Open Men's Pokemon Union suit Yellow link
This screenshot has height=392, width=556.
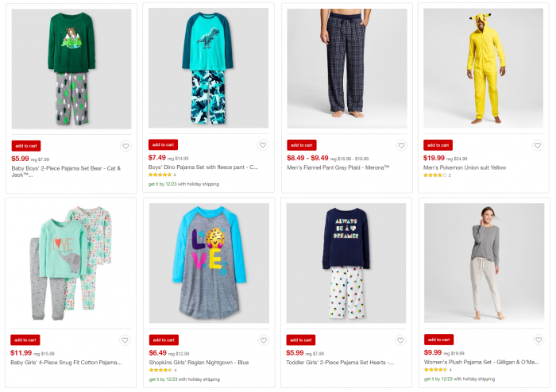(x=465, y=167)
